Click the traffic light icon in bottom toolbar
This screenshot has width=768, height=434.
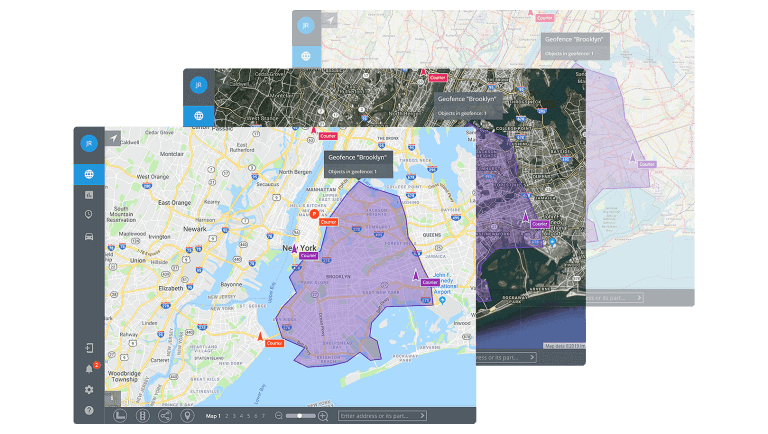point(143,415)
